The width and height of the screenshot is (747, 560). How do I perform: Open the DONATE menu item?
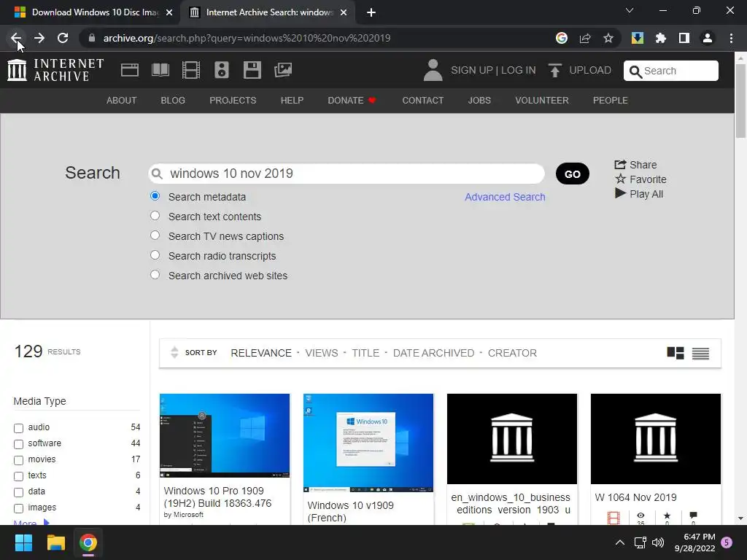[352, 101]
